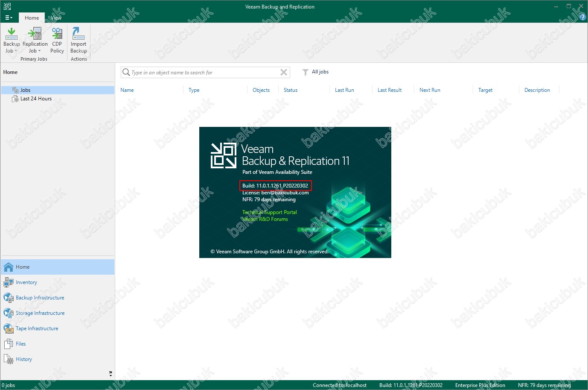The height and width of the screenshot is (390, 588).
Task: Open the History view
Action: 58,359
